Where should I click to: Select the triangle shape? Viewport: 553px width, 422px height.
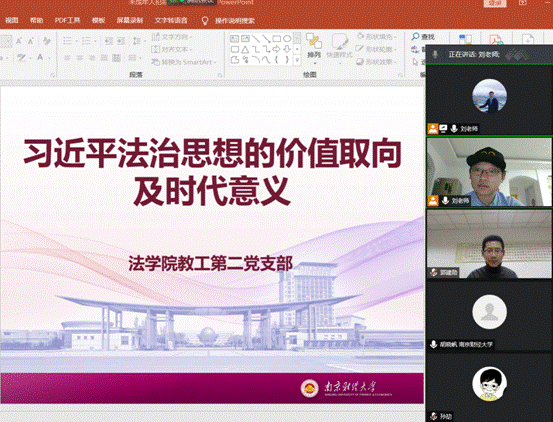click(245, 49)
